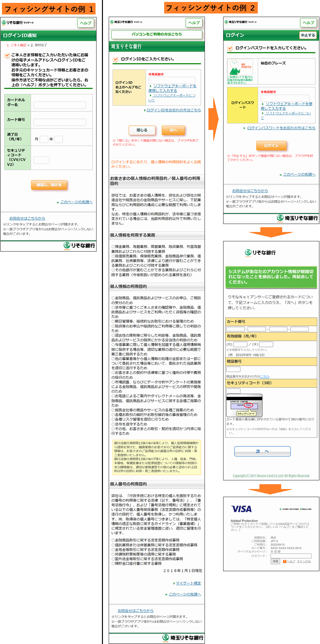Viewport: 320px width, 644px height.
Task: Click the 埼玉りそな銀行 footer logo under the long terms page
Action: click(x=183, y=638)
